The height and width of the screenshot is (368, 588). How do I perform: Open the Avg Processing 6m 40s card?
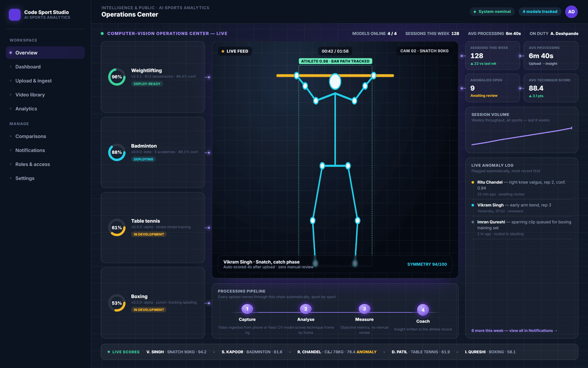tap(551, 56)
